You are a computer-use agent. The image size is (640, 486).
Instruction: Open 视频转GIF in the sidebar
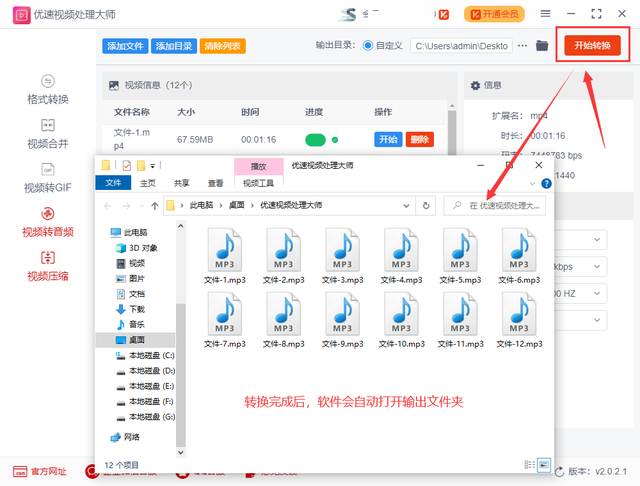(x=48, y=178)
